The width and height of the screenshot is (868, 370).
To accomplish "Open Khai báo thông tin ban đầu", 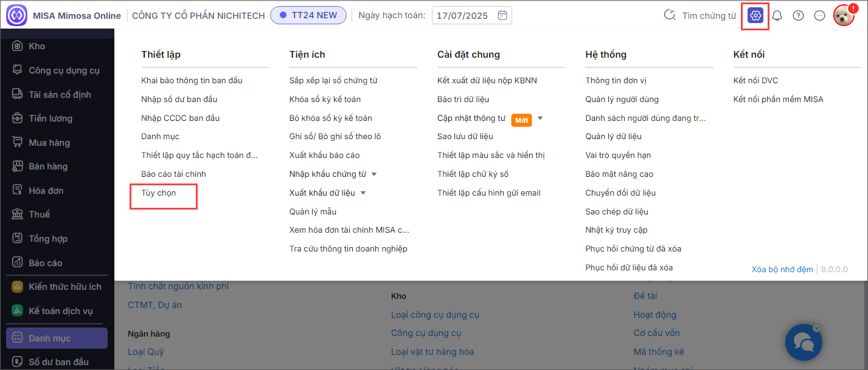I will tap(192, 80).
